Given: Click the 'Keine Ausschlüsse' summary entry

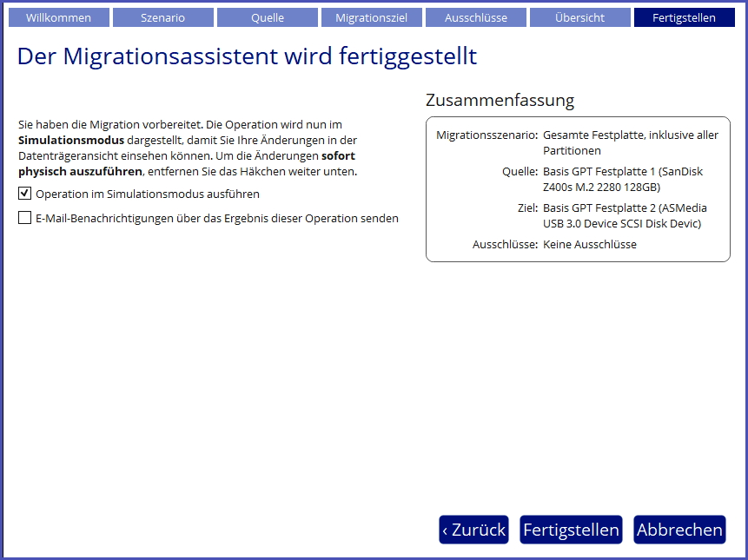Looking at the screenshot, I should 589,244.
